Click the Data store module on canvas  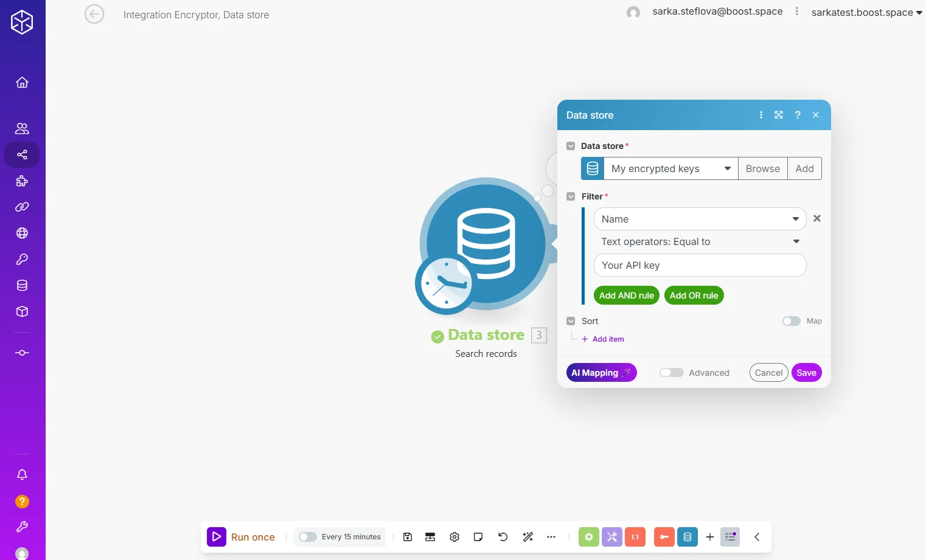pyautogui.click(x=486, y=244)
